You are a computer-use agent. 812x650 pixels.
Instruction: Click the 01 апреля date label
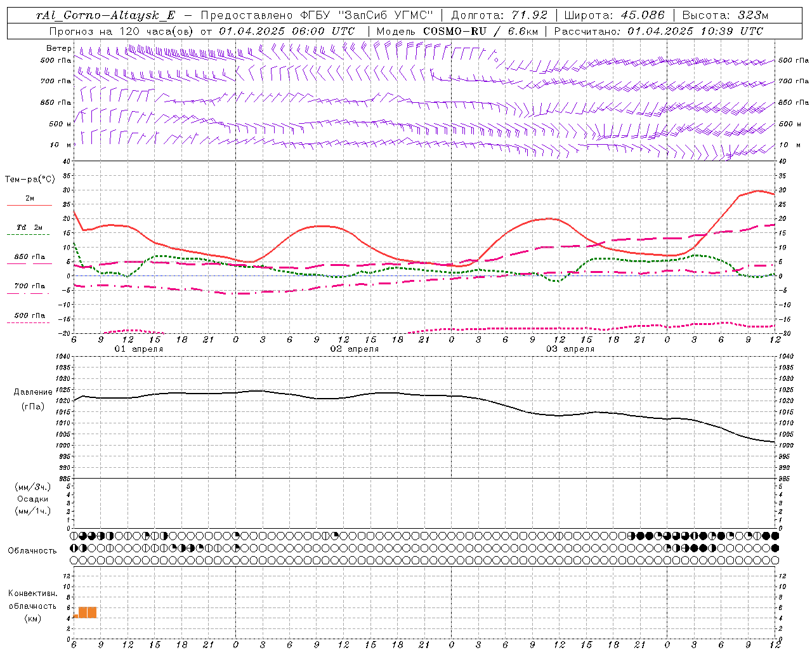coord(138,349)
